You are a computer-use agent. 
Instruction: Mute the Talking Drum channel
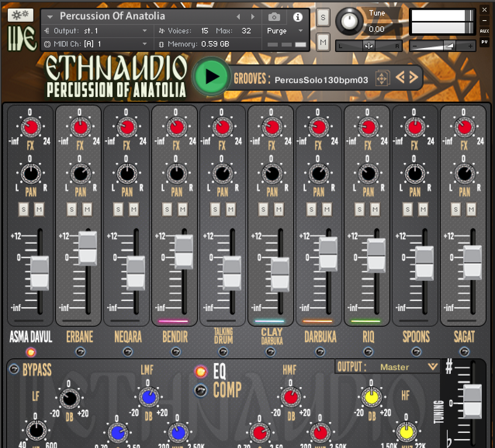230,210
